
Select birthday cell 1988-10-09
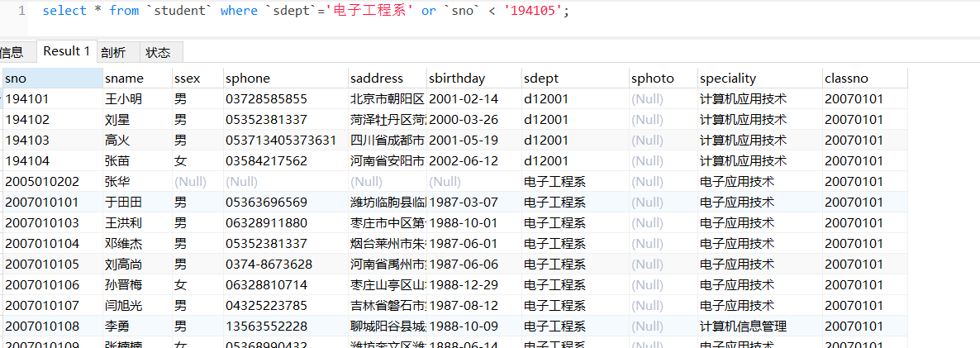(x=473, y=327)
